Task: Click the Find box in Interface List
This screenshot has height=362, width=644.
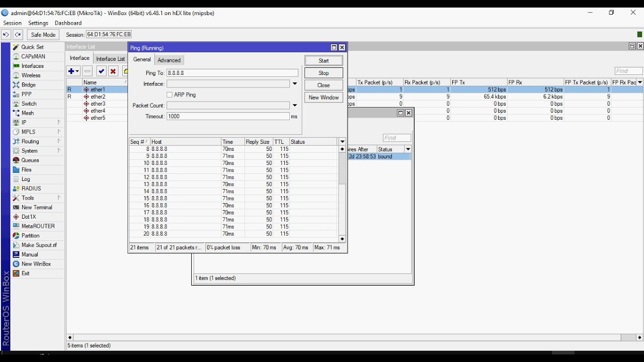Action: 628,71
